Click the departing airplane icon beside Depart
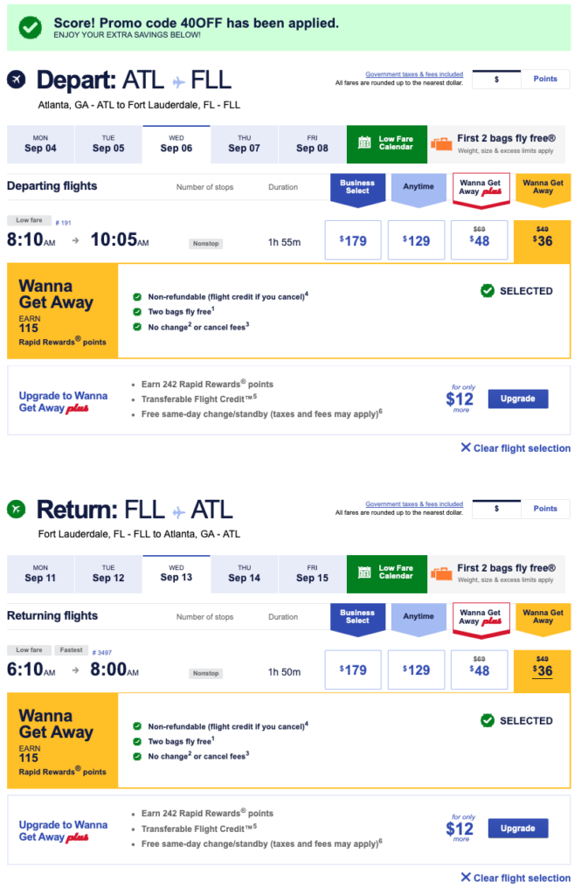The image size is (588, 895). 17,80
